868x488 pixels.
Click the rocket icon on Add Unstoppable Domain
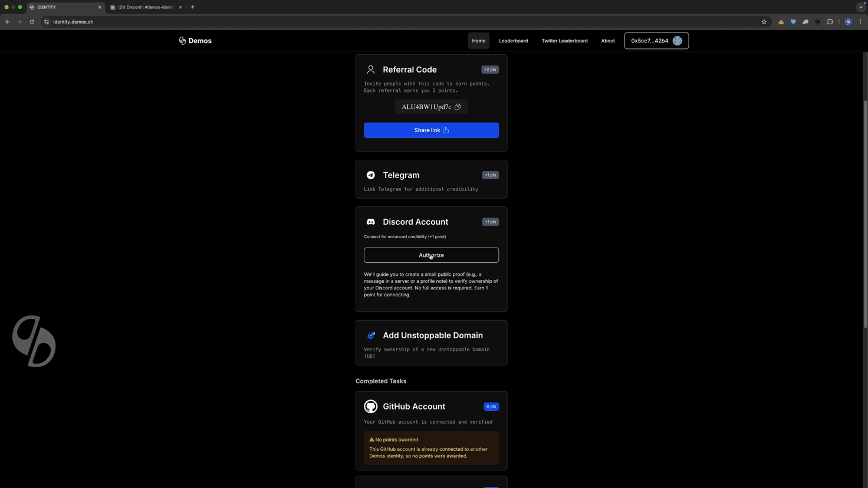tap(371, 335)
